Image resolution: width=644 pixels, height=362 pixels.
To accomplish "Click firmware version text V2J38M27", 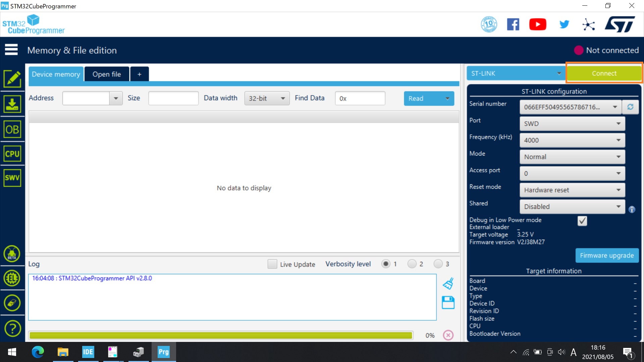I will click(531, 242).
